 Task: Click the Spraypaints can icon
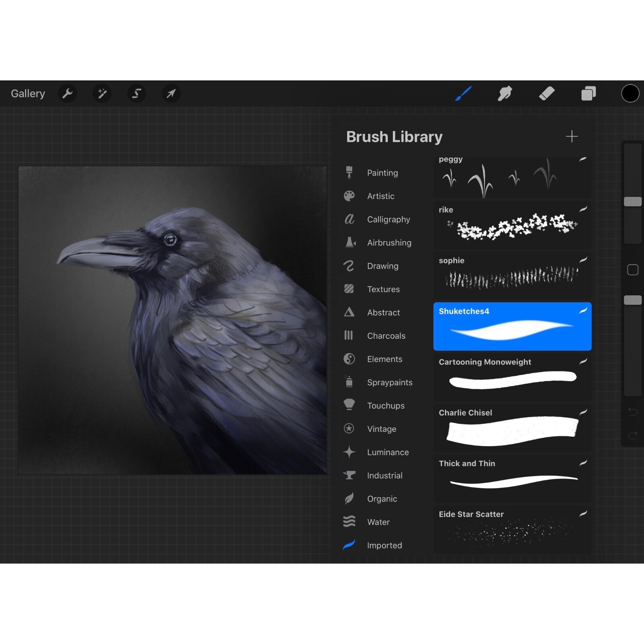349,381
